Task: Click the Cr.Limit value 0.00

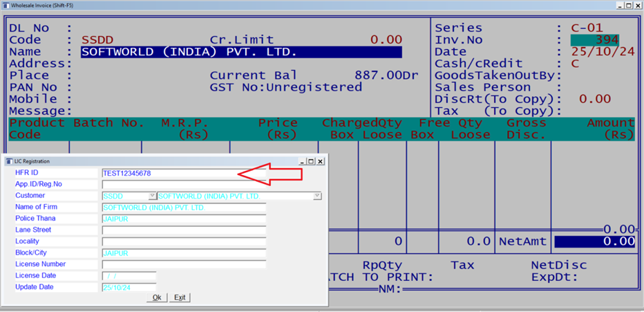Action: tap(386, 40)
